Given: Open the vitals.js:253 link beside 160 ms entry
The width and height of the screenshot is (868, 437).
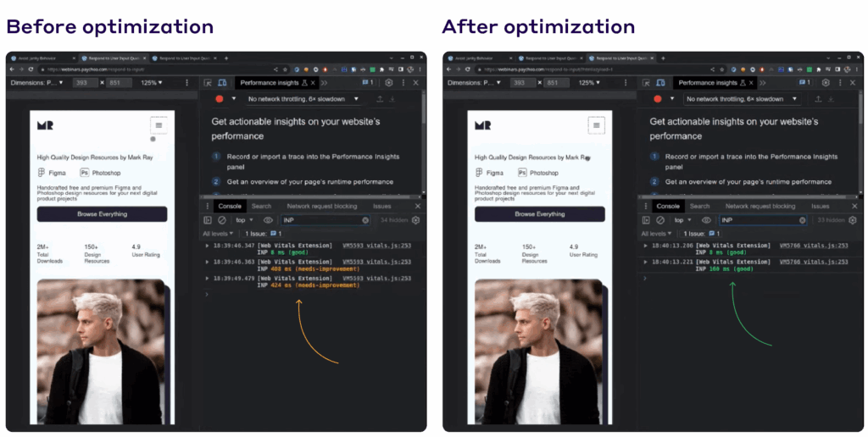Looking at the screenshot, I should pos(814,263).
